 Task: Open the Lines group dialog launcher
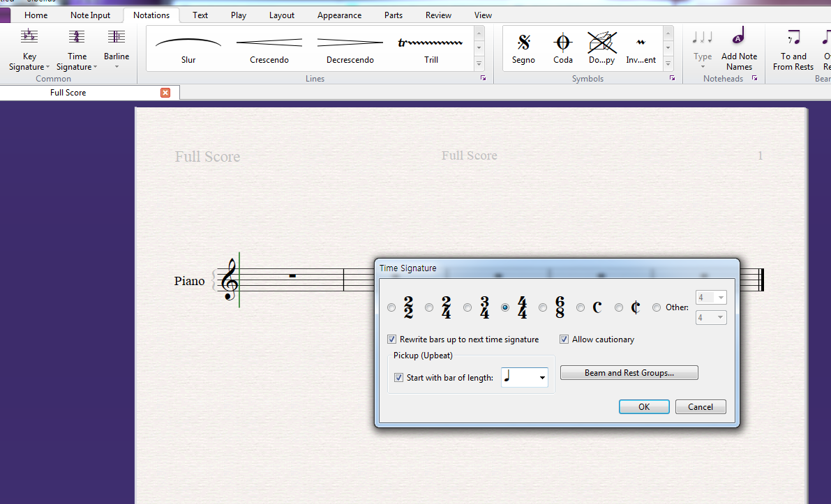pyautogui.click(x=483, y=78)
